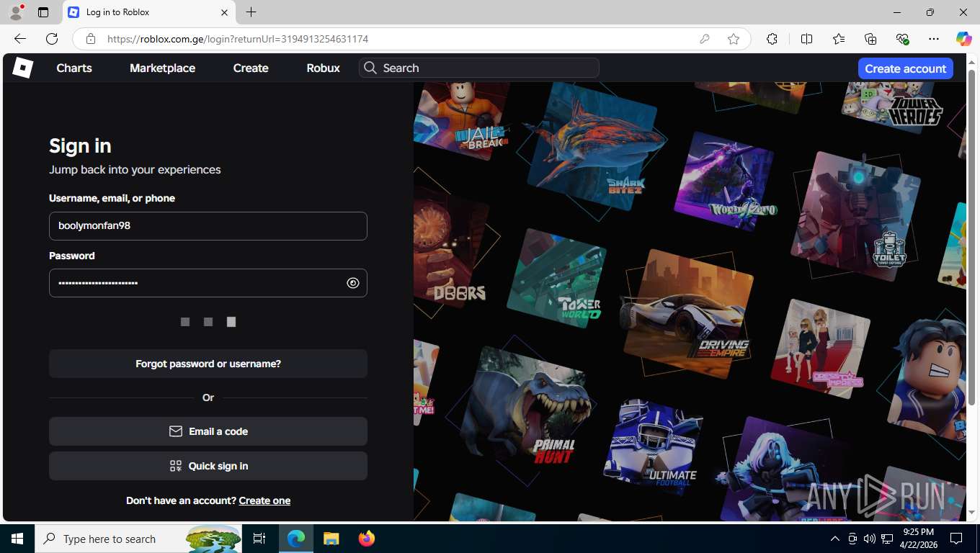
Task: Click the Email a code button
Action: tap(208, 431)
